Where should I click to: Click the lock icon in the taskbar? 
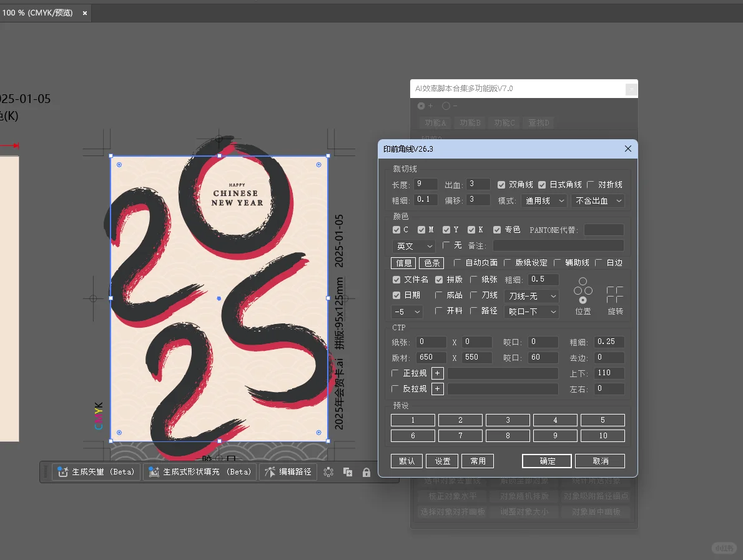(367, 472)
